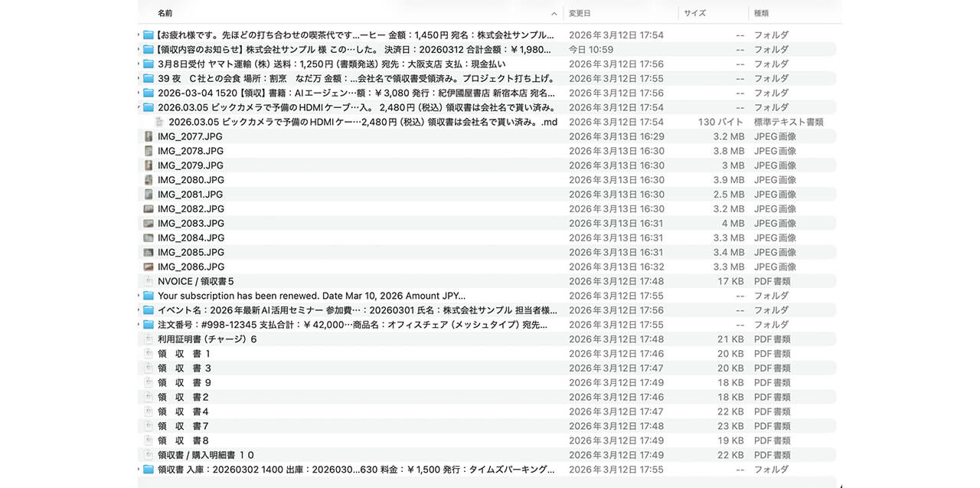Click the PDF icon next to NVOICE / 領収書5
Viewport: 980px width, 488px height.
click(x=149, y=281)
